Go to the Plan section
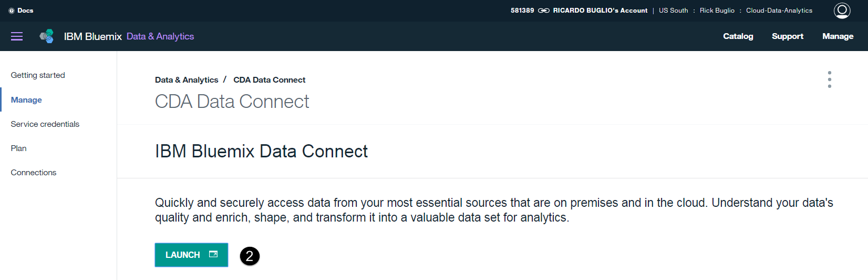 (18, 148)
